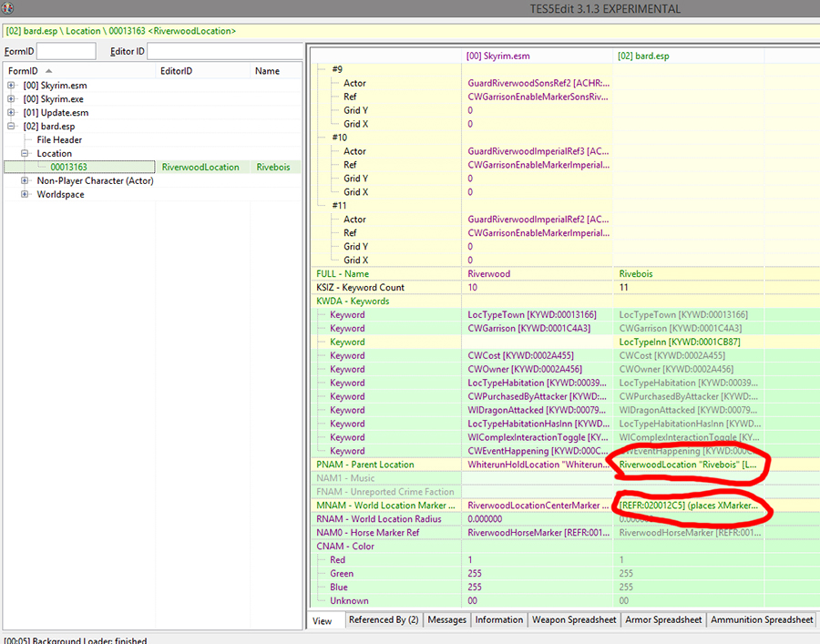Click keyword count value 11
Viewport: 820px width, 644px height.
click(623, 287)
